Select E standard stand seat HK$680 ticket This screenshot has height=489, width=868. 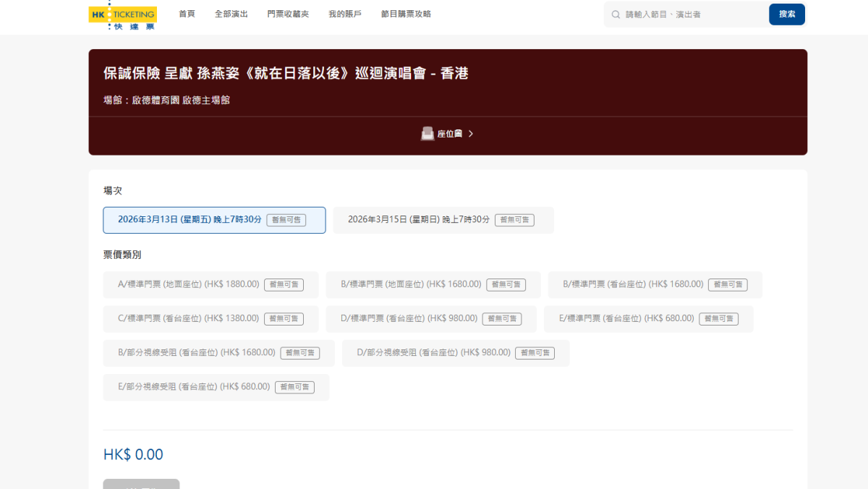[648, 318]
